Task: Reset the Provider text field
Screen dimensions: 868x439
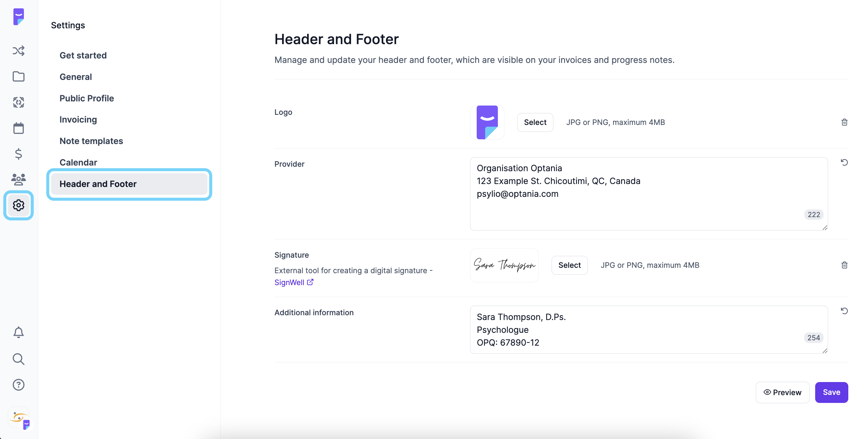Action: (844, 162)
